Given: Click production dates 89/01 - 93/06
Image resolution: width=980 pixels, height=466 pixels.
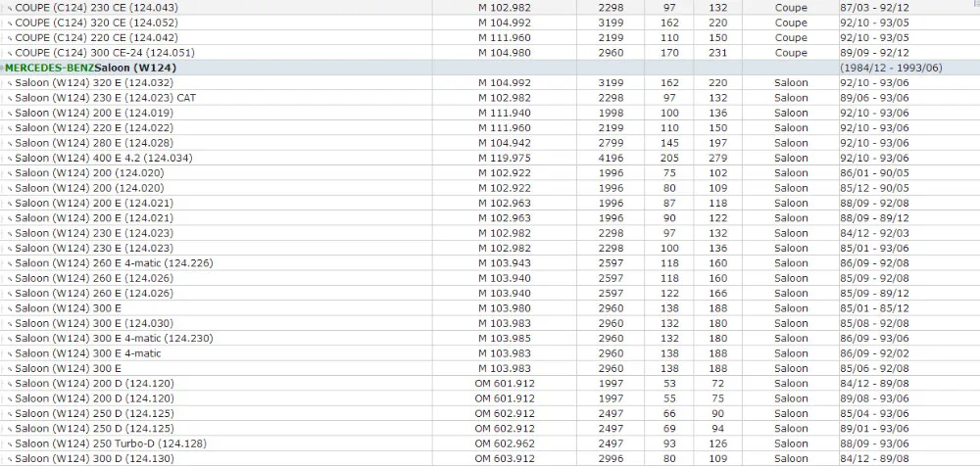Looking at the screenshot, I should click(874, 429).
